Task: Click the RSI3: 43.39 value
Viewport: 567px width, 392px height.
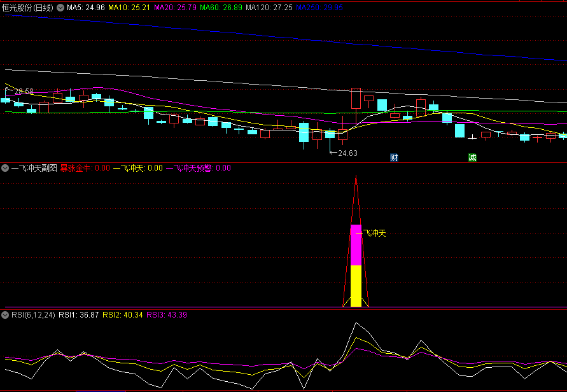Action: coord(167,315)
